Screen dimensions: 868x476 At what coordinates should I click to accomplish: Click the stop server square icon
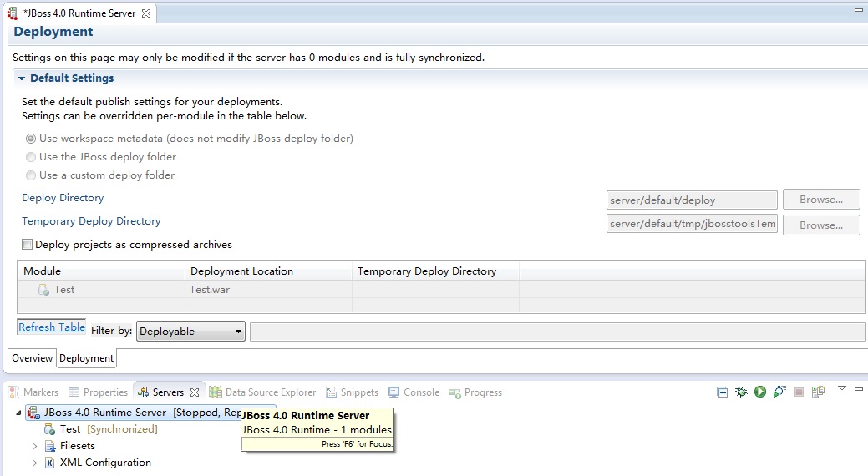pyautogui.click(x=799, y=392)
